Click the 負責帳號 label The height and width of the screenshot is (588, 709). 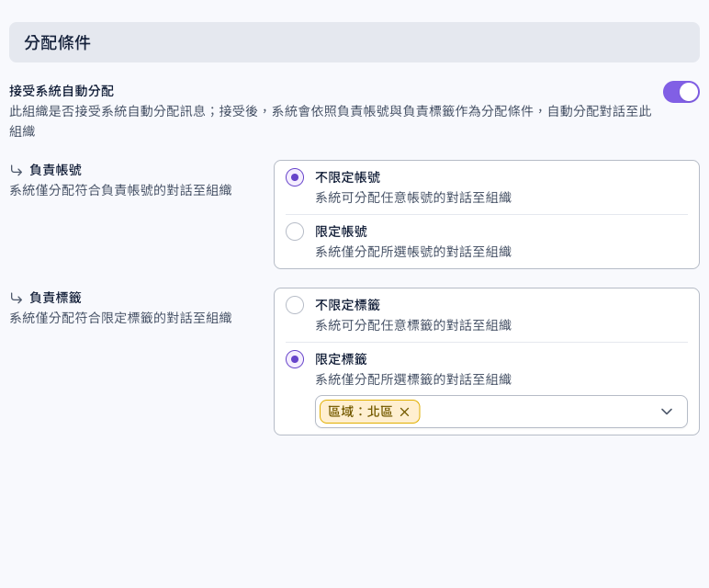tap(55, 170)
